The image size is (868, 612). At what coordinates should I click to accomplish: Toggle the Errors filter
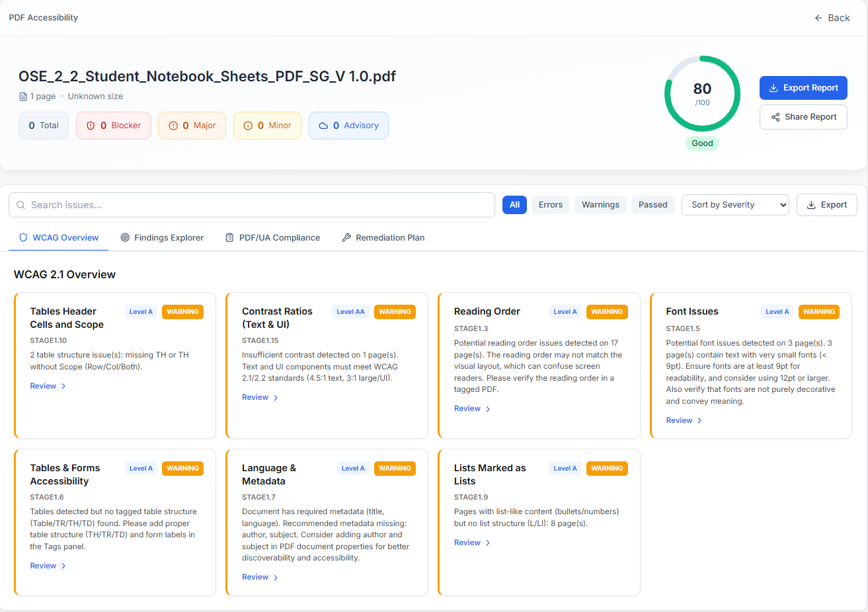[550, 205]
